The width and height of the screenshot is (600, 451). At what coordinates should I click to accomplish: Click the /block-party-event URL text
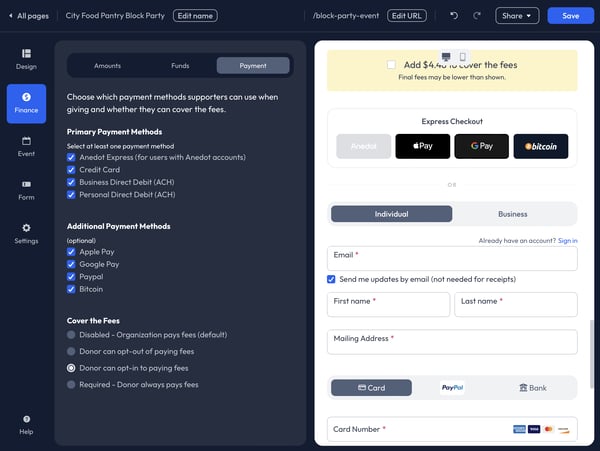point(346,16)
